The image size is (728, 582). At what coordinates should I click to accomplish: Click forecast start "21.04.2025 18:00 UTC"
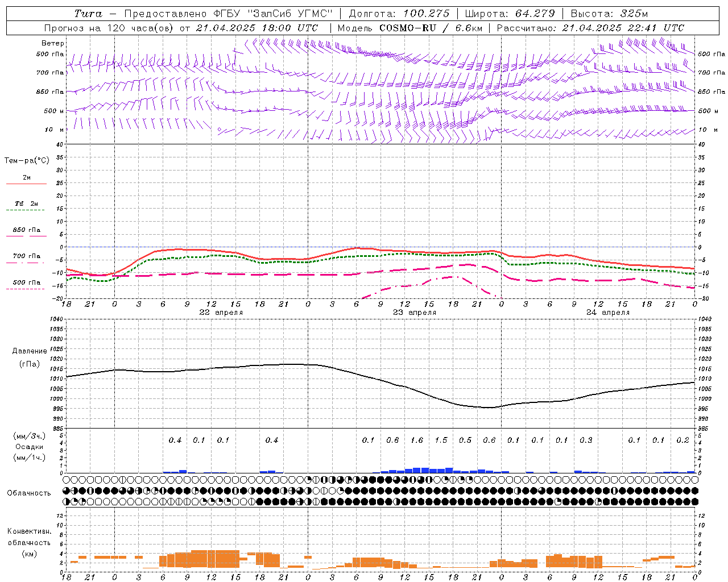pos(257,27)
